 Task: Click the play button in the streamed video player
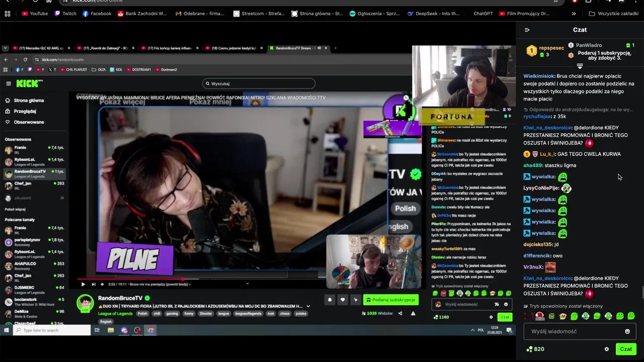coord(83,284)
